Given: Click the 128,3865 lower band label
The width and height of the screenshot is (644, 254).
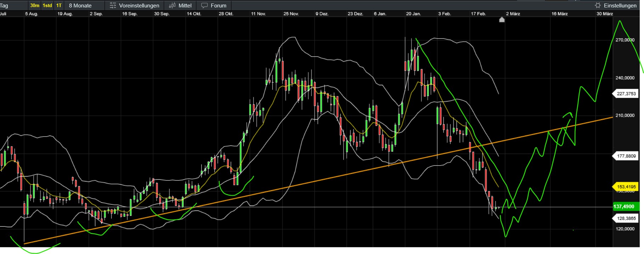Looking at the screenshot, I should click(x=626, y=218).
